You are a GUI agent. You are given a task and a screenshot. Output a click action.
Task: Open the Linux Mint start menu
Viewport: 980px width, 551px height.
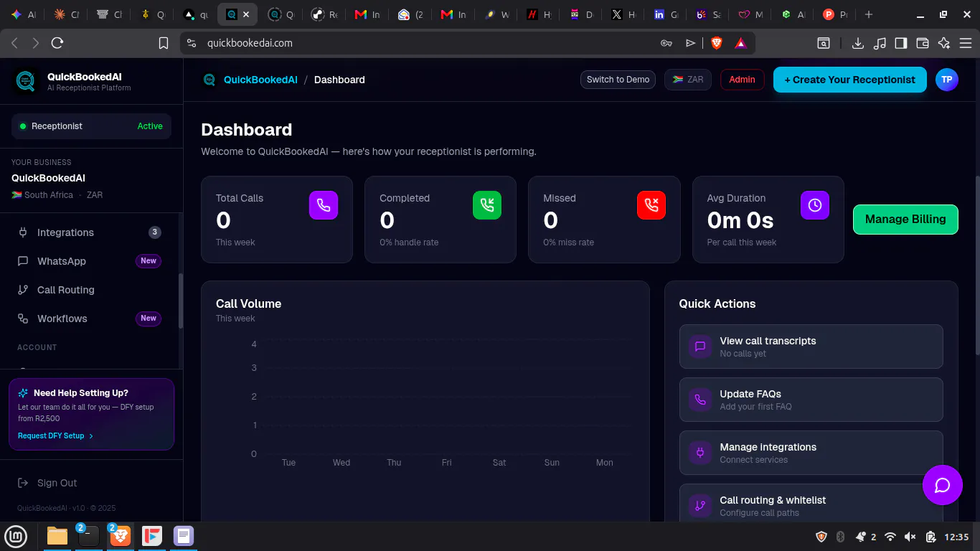[x=16, y=536]
